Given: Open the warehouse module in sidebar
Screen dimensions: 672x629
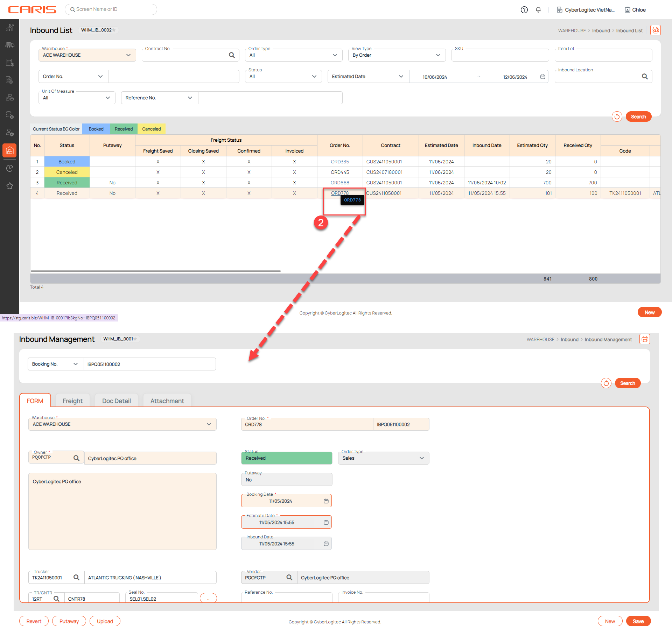Looking at the screenshot, I should coord(9,150).
